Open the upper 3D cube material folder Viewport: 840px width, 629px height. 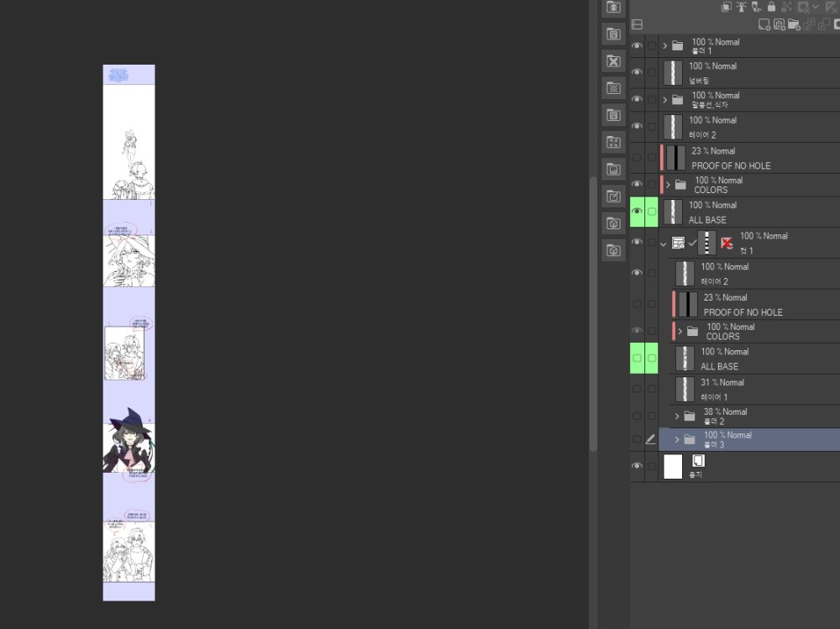pyautogui.click(x=613, y=223)
